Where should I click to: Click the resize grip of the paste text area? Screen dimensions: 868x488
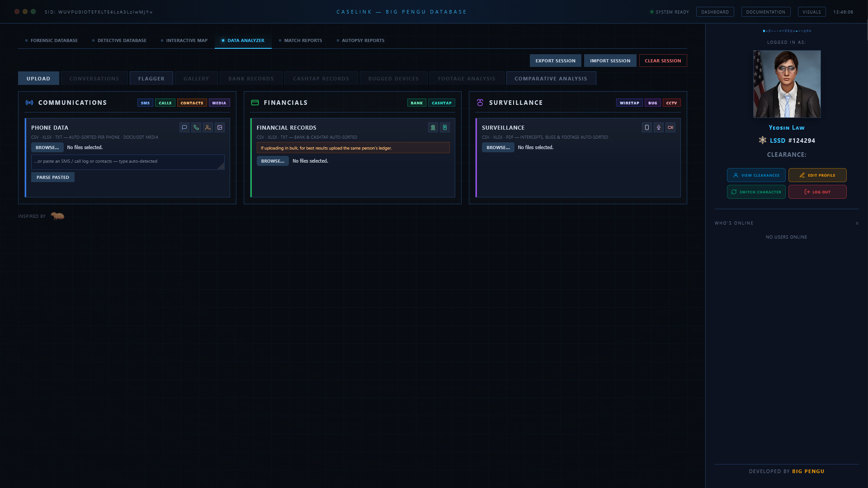221,166
